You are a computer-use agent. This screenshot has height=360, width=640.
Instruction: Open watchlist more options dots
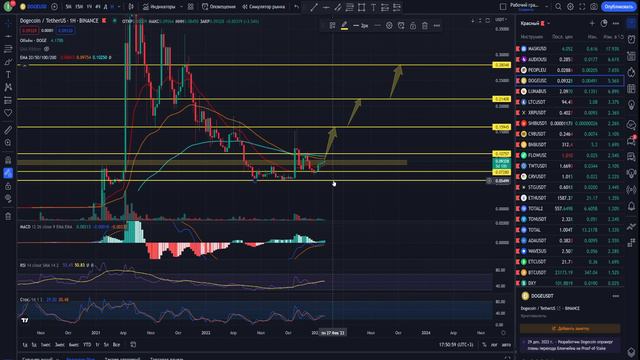tap(616, 23)
